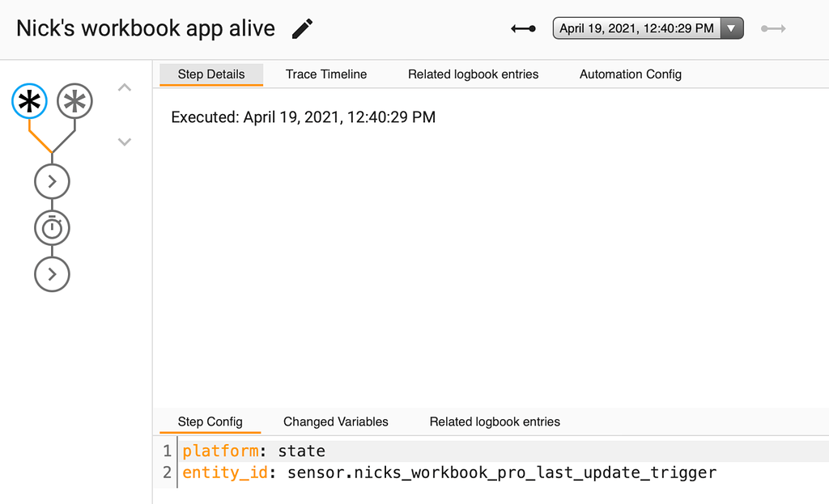Go to a newer trace with the right arrow
The image size is (829, 504).
pyautogui.click(x=773, y=28)
